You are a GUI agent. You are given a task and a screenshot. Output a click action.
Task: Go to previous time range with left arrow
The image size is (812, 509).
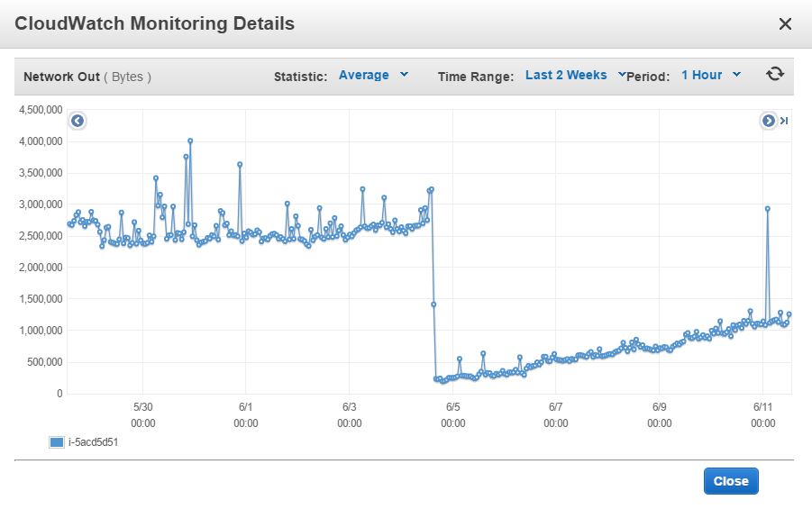78,121
